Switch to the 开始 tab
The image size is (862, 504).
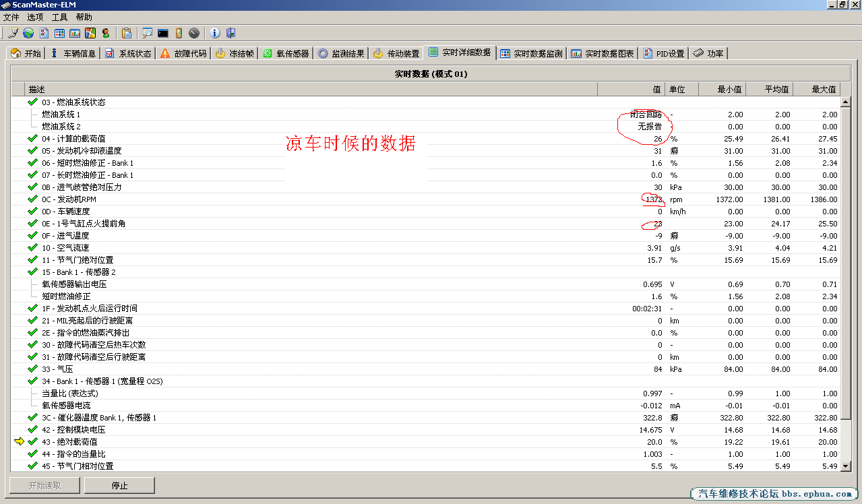point(26,53)
